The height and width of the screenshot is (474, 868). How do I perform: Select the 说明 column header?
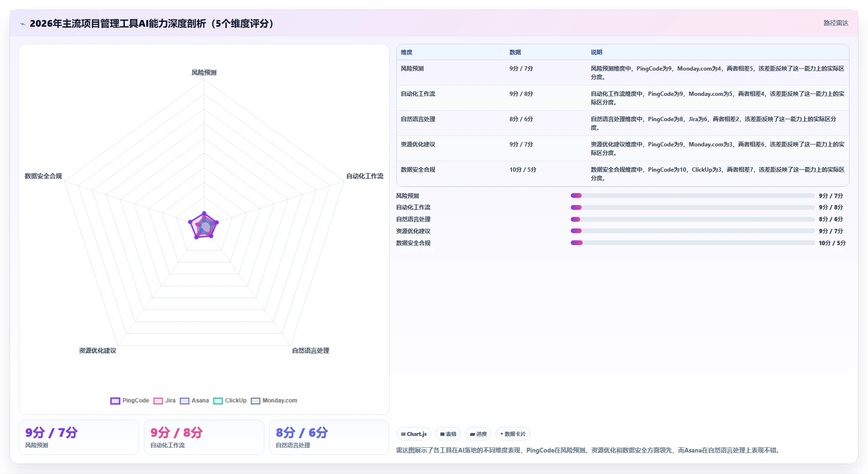point(596,52)
